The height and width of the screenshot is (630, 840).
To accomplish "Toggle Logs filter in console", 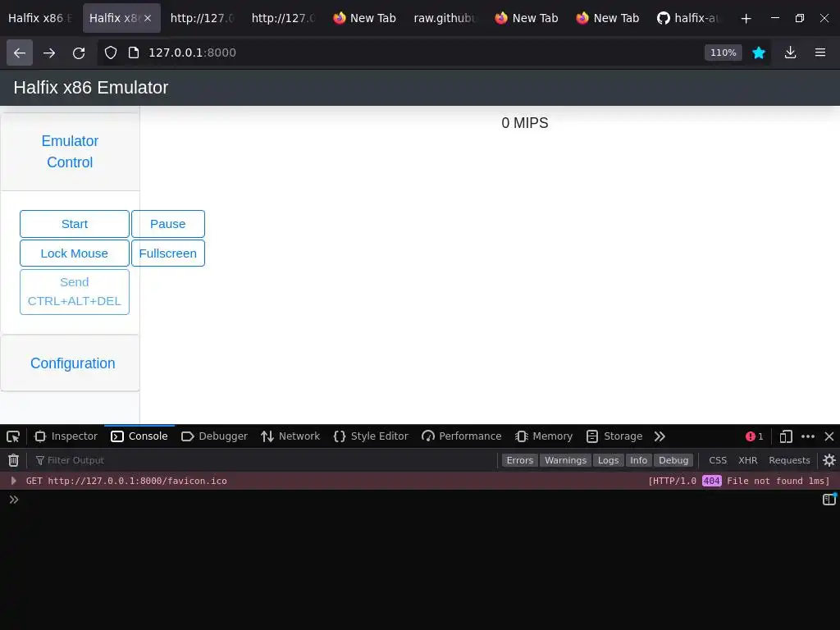I will (608, 460).
